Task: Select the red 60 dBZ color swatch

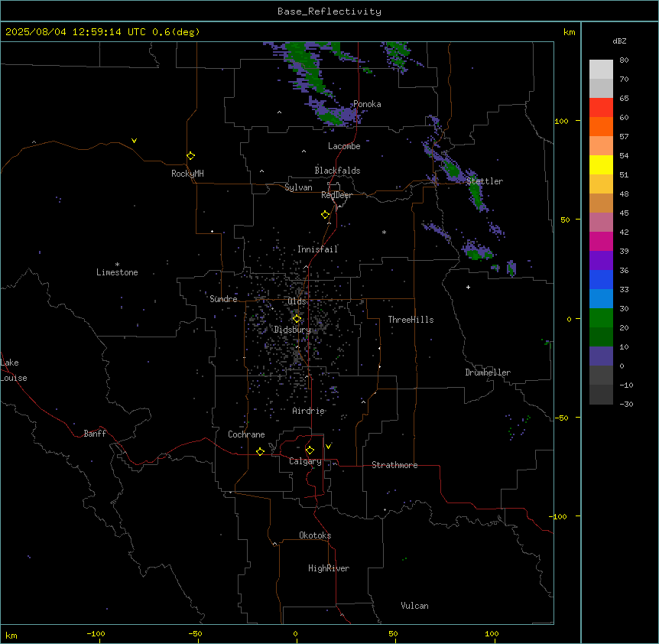Action: pyautogui.click(x=601, y=108)
